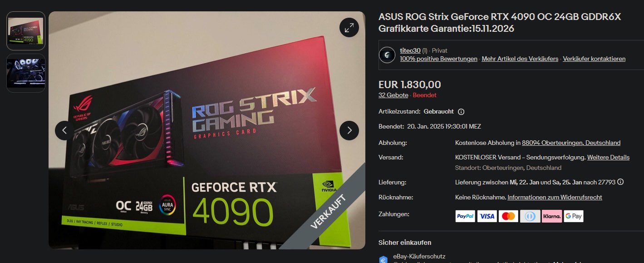Viewport: 644px width, 263px height.
Task: Click the seller avatar icon
Action: pyautogui.click(x=387, y=55)
